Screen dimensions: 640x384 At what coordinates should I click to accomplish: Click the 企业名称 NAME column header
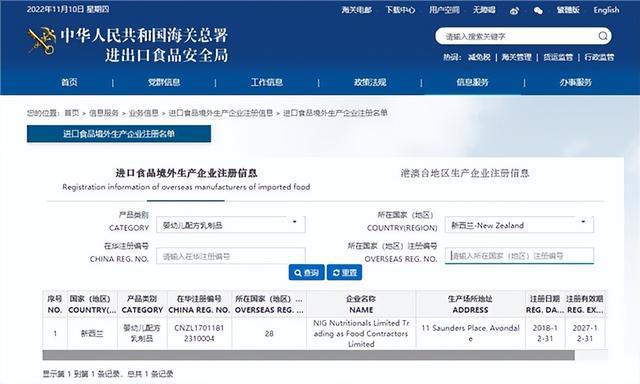[361, 304]
